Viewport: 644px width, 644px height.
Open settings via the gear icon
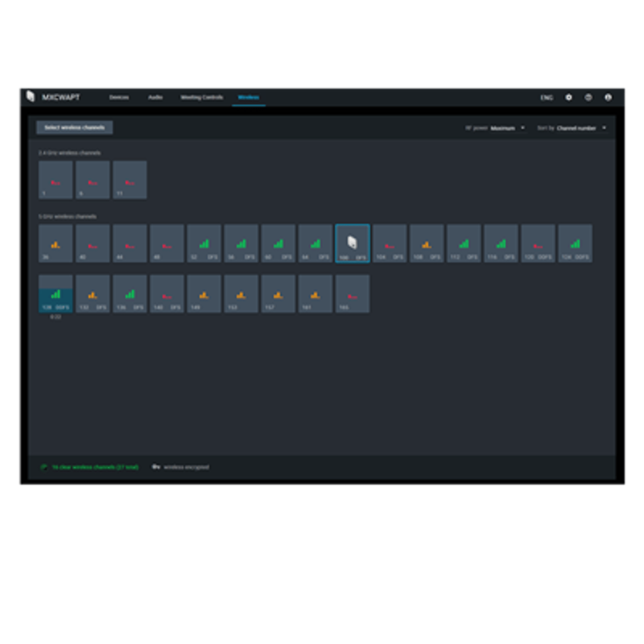(x=568, y=97)
